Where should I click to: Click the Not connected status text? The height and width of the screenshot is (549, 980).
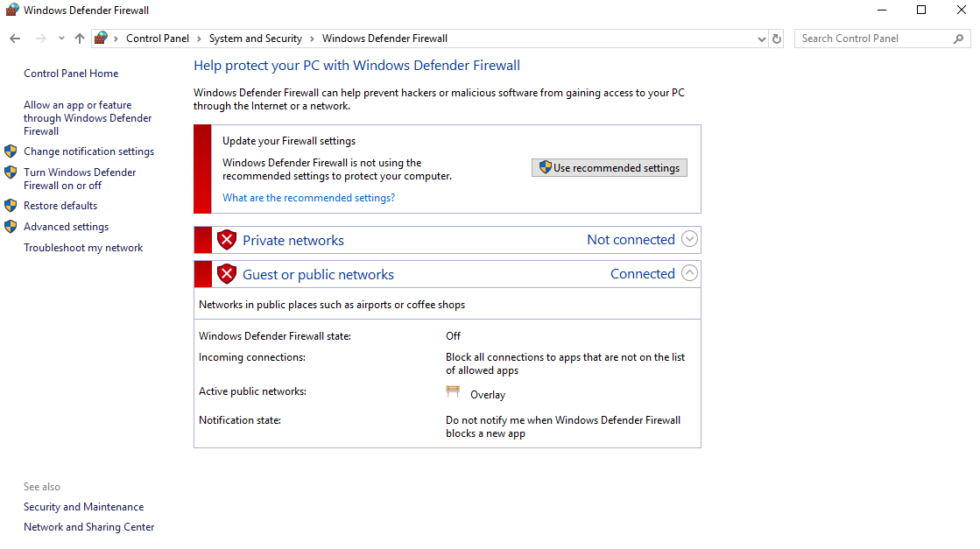click(631, 240)
